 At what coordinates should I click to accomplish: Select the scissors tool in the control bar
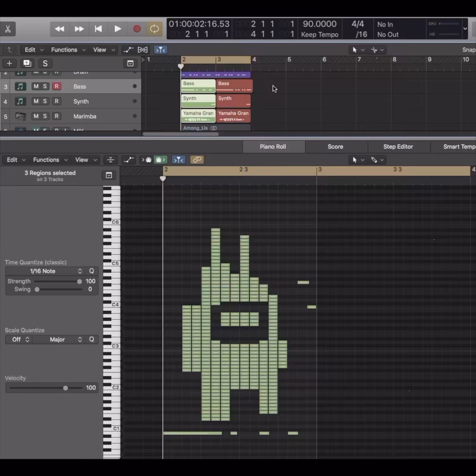click(8, 29)
